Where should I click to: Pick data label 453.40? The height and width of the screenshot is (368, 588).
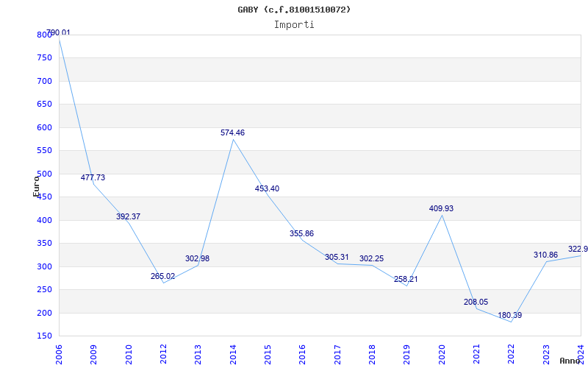pyautogui.click(x=267, y=189)
